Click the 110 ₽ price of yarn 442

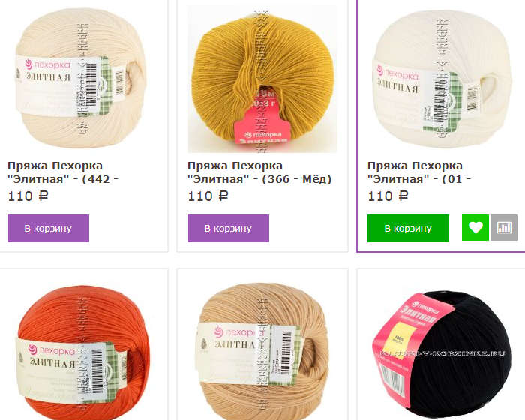click(x=28, y=196)
